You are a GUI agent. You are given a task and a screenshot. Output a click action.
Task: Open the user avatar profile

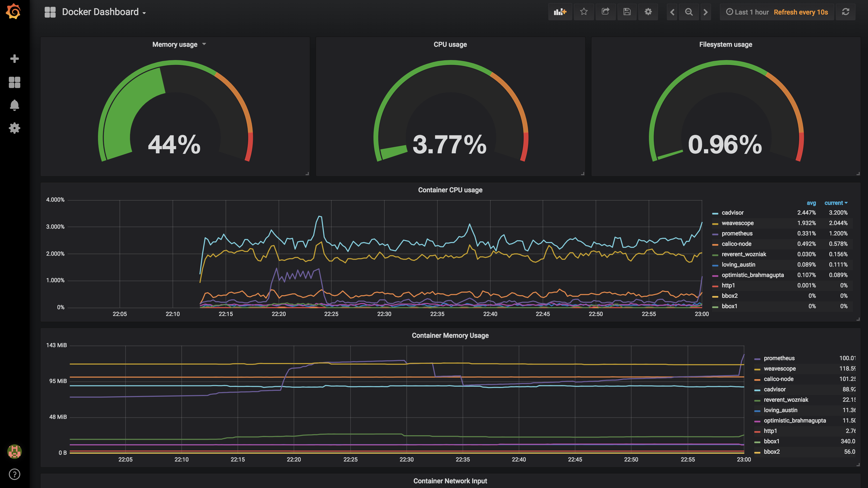[15, 451]
